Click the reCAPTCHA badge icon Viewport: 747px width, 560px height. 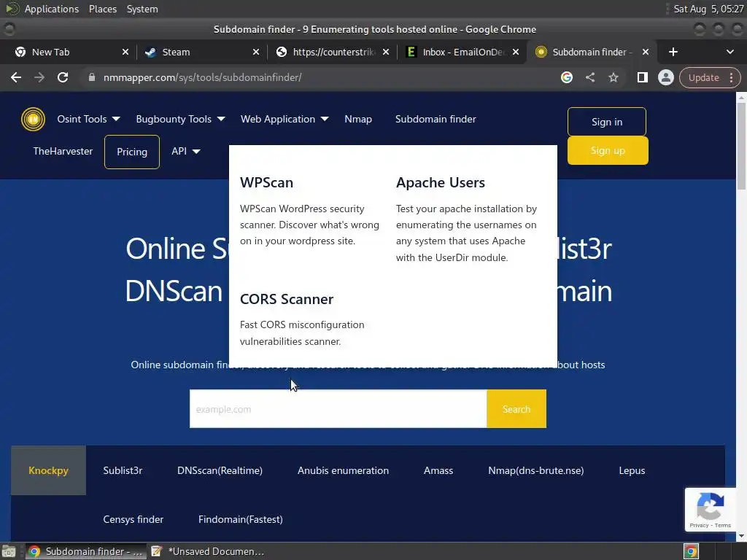[711, 506]
